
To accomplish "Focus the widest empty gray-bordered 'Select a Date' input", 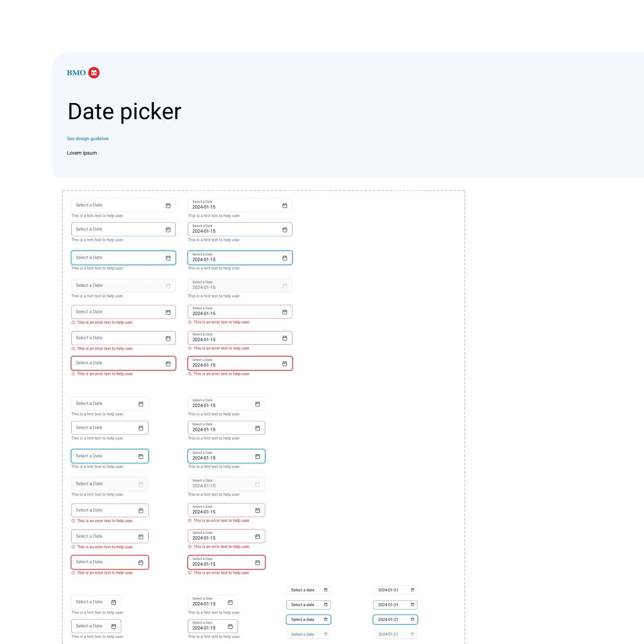I will point(123,205).
